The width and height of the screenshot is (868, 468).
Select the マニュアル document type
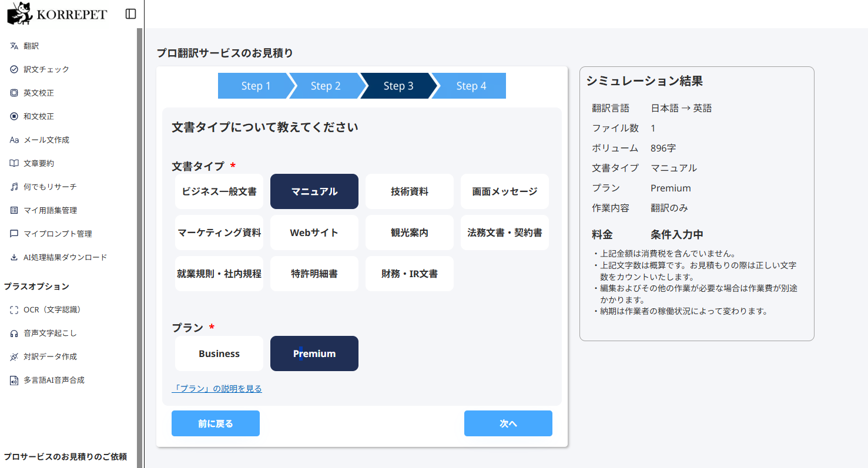314,191
